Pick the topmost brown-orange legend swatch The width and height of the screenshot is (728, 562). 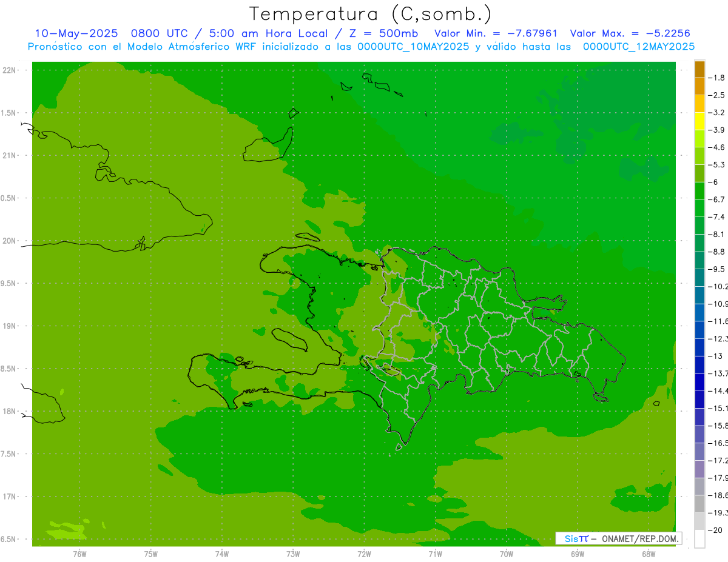(699, 69)
